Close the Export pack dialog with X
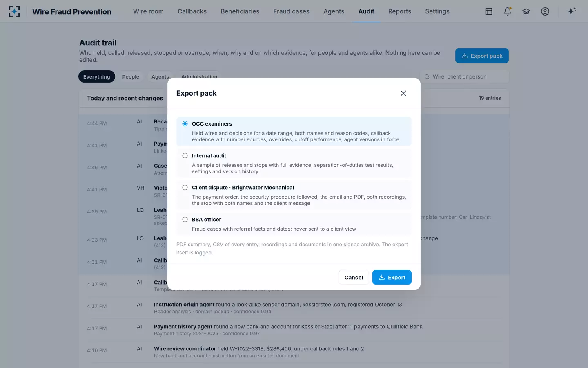 coord(403,93)
